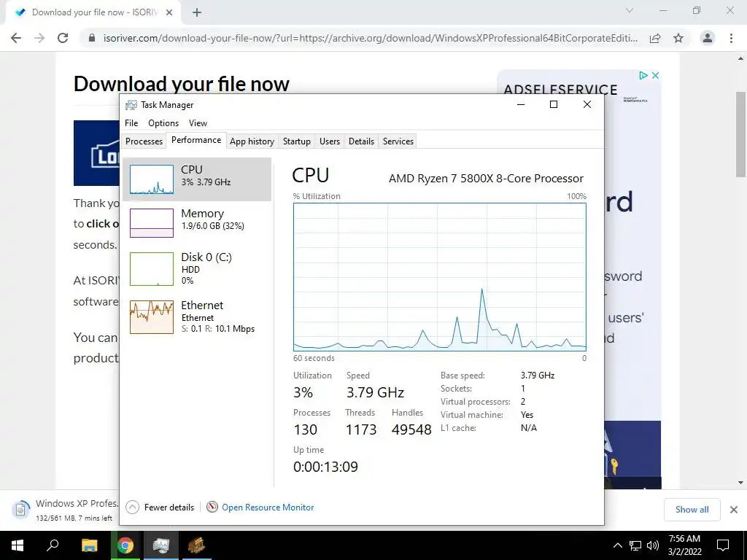Switch to the Performance tab
The image size is (747, 560).
[196, 140]
